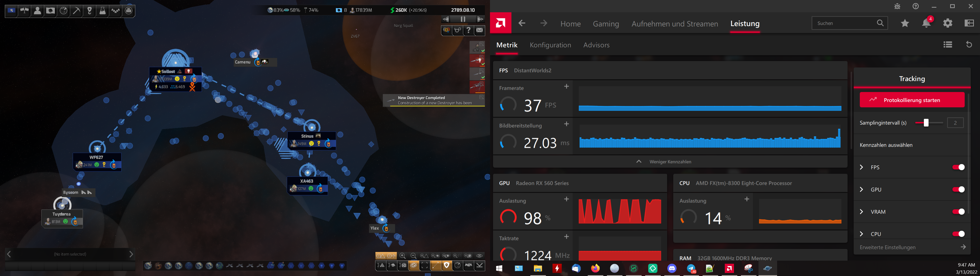The image size is (980, 276).
Task: Toggle FPS tracking switch
Action: [958, 167]
